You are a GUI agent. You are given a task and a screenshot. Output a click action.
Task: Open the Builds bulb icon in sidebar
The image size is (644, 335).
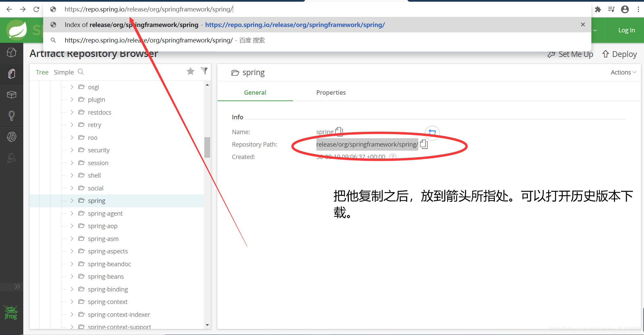pyautogui.click(x=11, y=116)
